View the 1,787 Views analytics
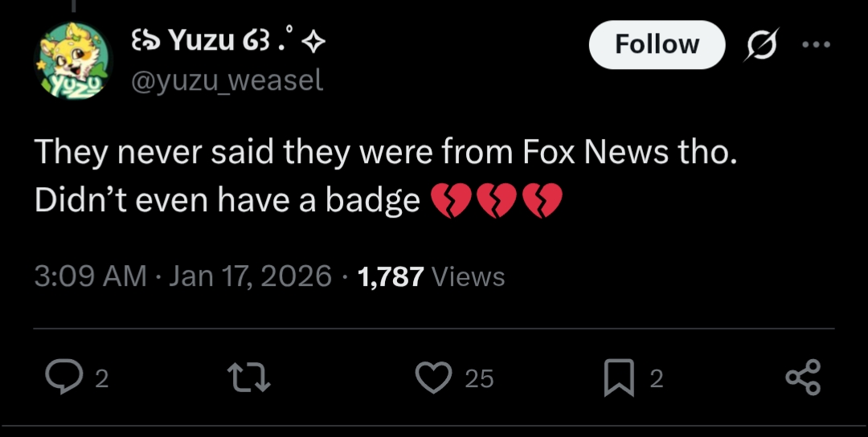This screenshot has width=868, height=437. point(432,276)
